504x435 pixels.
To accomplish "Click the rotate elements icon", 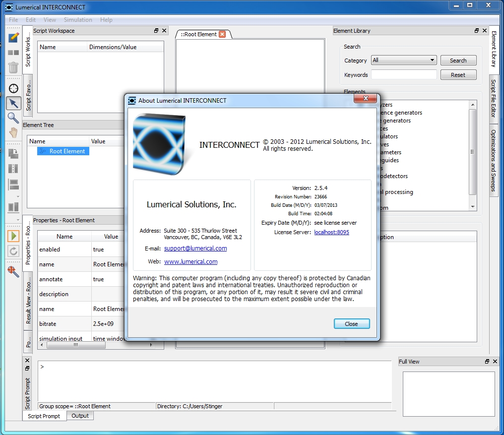I will 13,154.
